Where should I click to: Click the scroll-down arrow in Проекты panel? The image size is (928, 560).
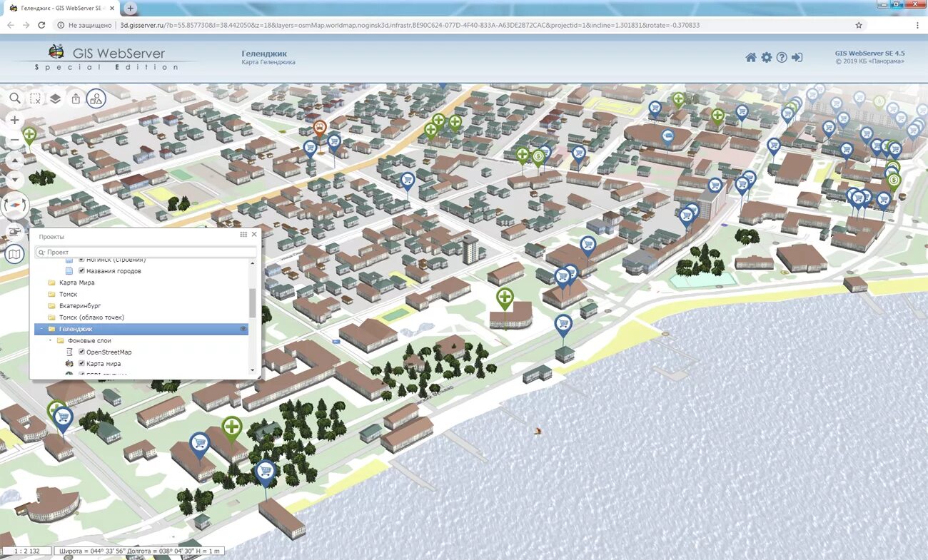click(252, 370)
